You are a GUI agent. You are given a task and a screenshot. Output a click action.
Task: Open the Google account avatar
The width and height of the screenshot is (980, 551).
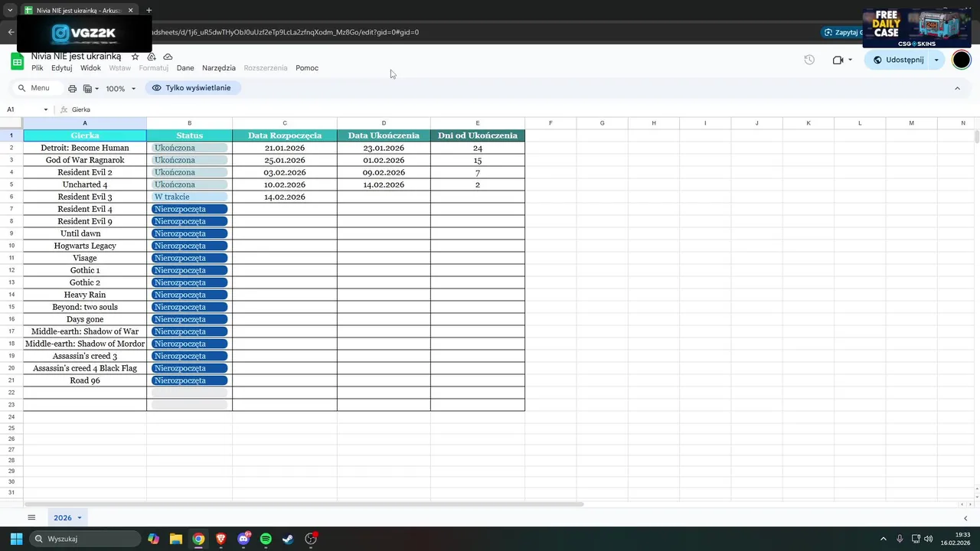point(962,60)
